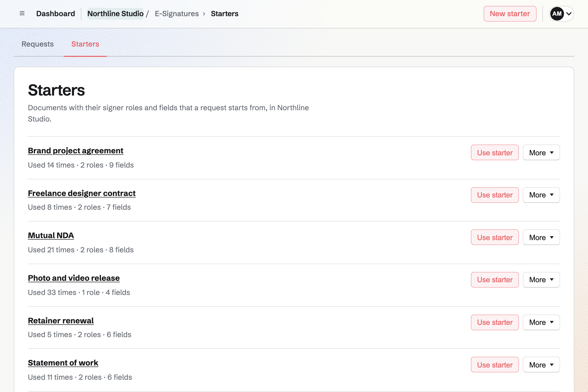
Task: Use starter for Freelance designer contract
Action: [x=495, y=195]
